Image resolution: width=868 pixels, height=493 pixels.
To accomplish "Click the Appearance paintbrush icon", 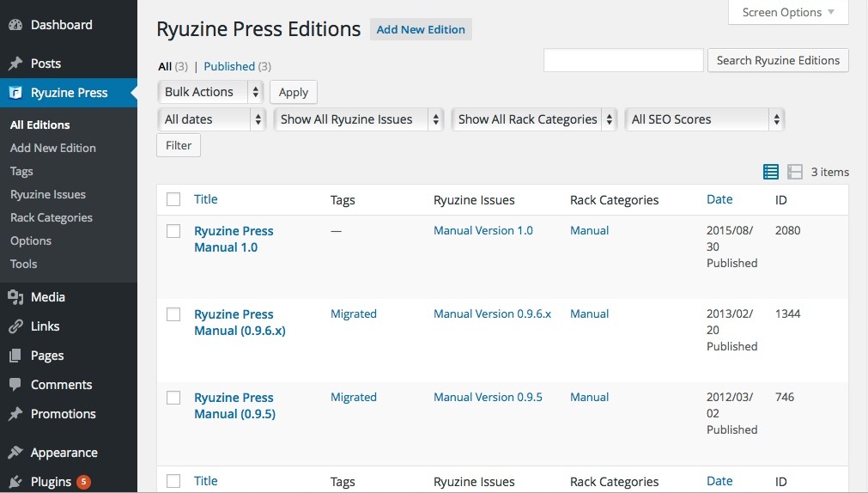I will (x=15, y=453).
